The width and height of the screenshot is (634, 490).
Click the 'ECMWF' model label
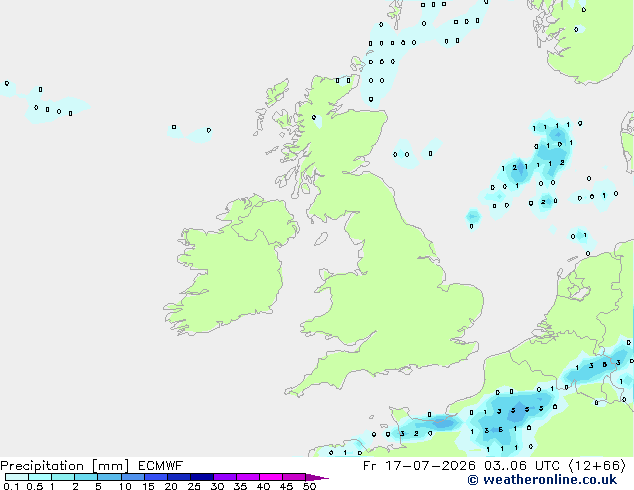click(x=161, y=466)
